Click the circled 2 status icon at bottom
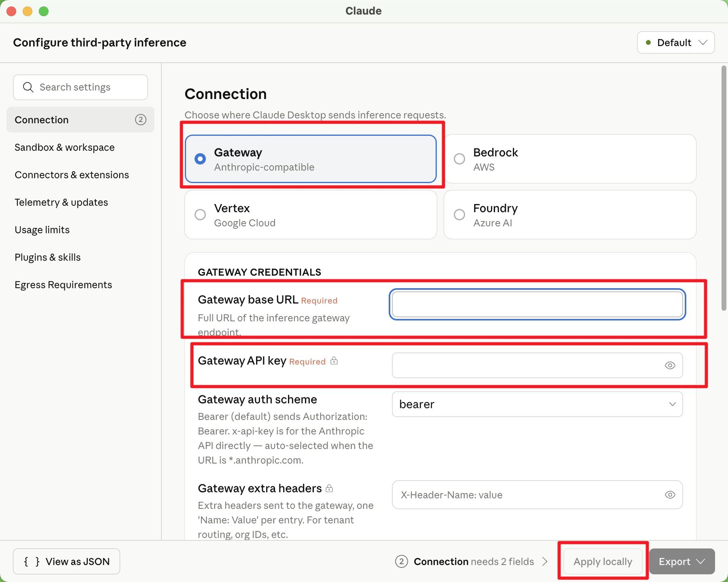The image size is (728, 582). [401, 561]
